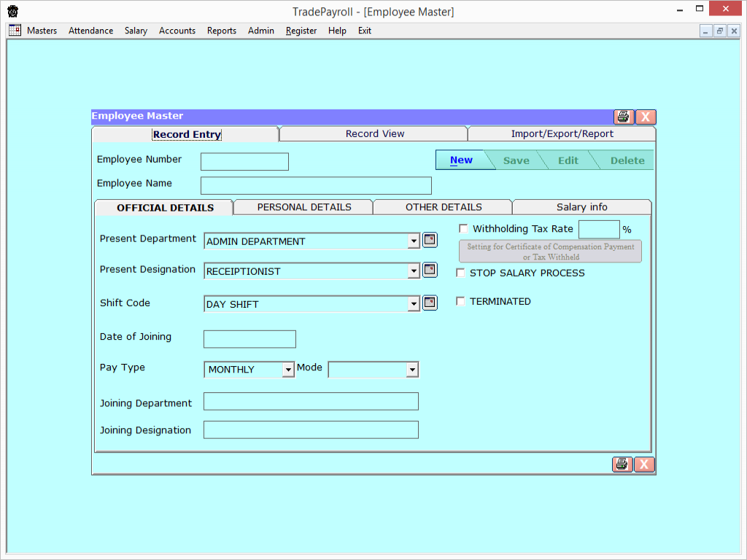
Task: Click the Save button
Action: click(x=516, y=160)
